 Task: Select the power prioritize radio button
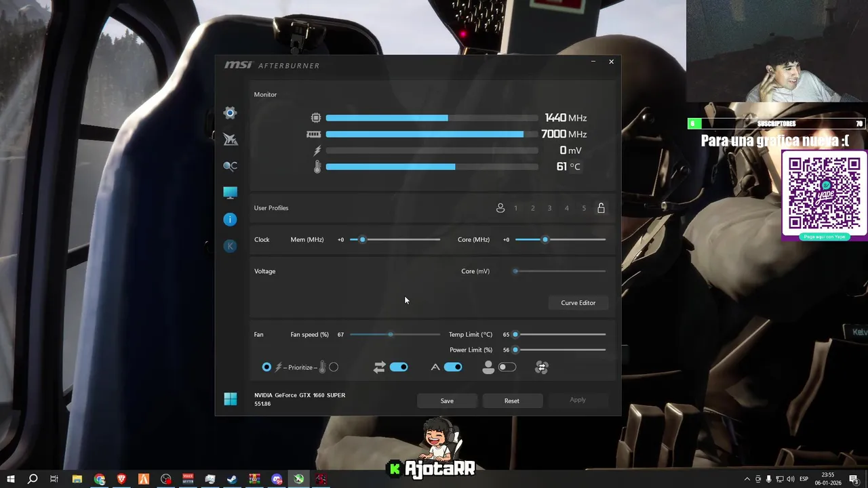(x=267, y=367)
